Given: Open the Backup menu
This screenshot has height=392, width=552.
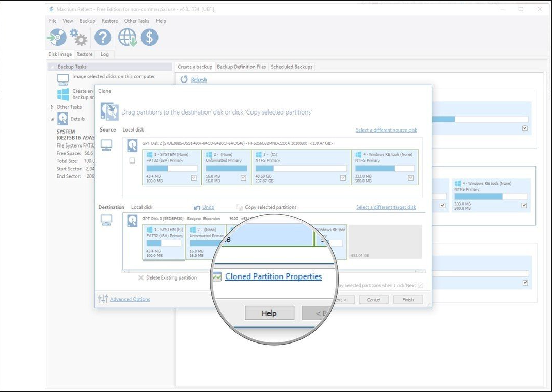Looking at the screenshot, I should point(87,21).
